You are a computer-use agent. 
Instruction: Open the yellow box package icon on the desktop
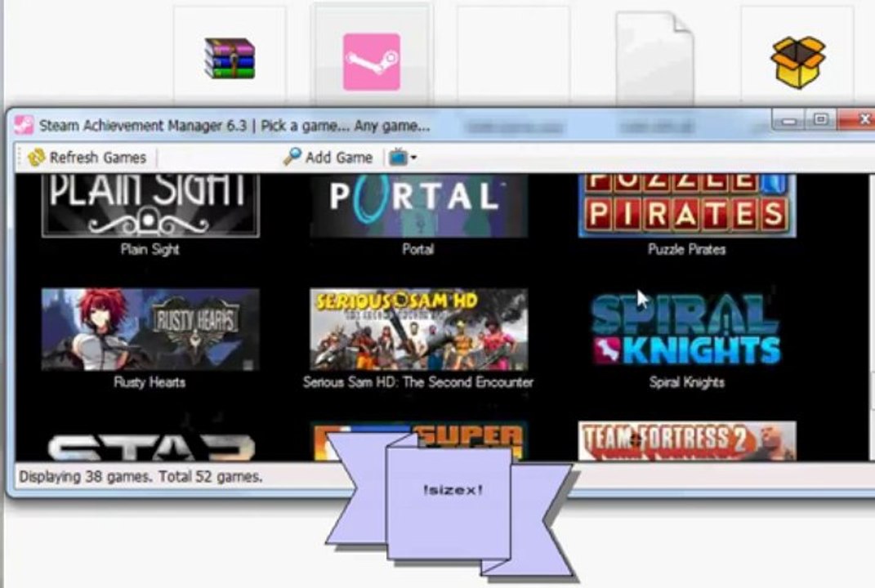coord(798,62)
